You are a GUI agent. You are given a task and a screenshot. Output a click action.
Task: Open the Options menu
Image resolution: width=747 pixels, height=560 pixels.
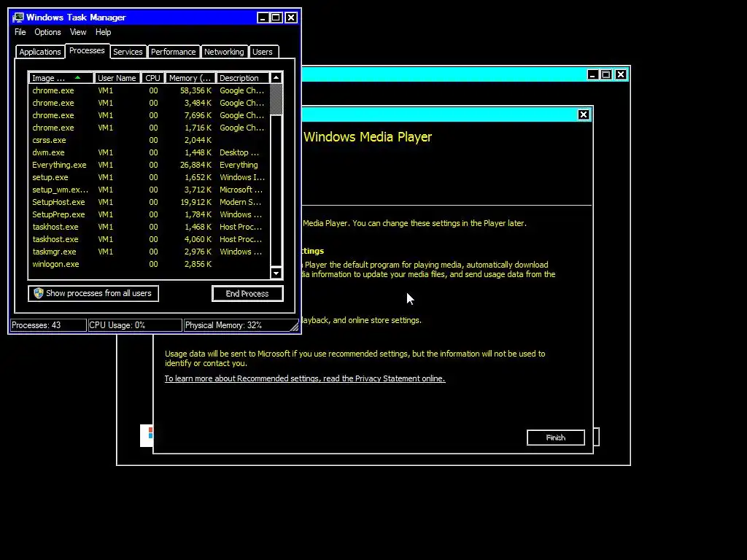tap(47, 32)
